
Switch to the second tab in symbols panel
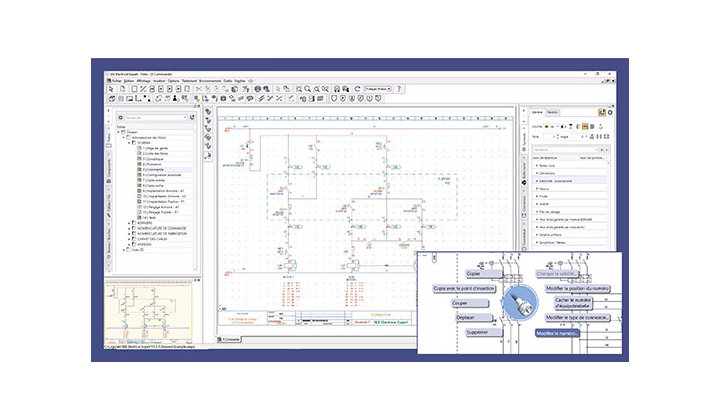pyautogui.click(x=552, y=112)
